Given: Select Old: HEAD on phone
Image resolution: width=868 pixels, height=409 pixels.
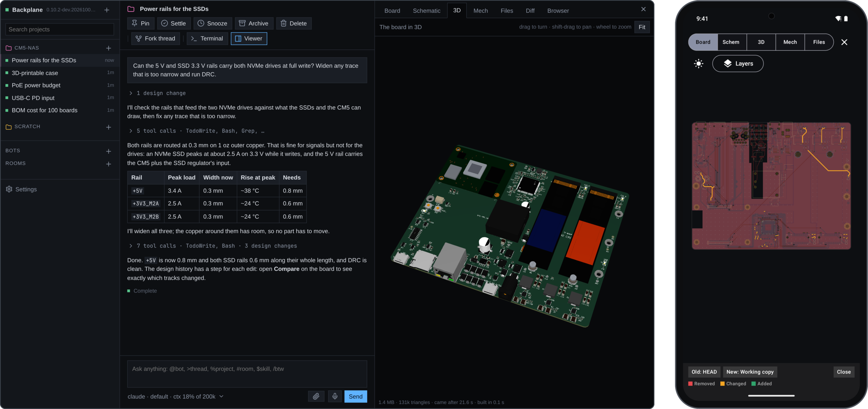Looking at the screenshot, I should tap(704, 372).
